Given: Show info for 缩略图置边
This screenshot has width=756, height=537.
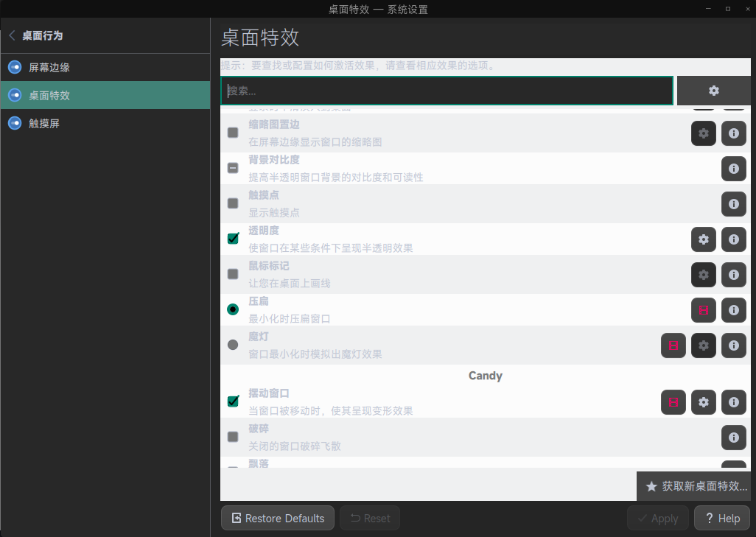Looking at the screenshot, I should click(x=733, y=133).
